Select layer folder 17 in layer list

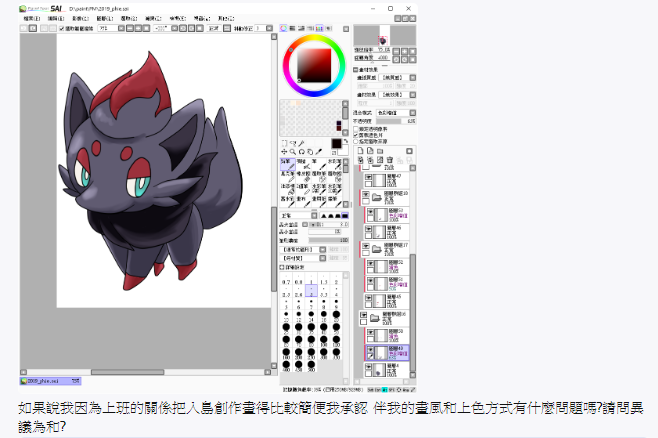[x=385, y=249]
